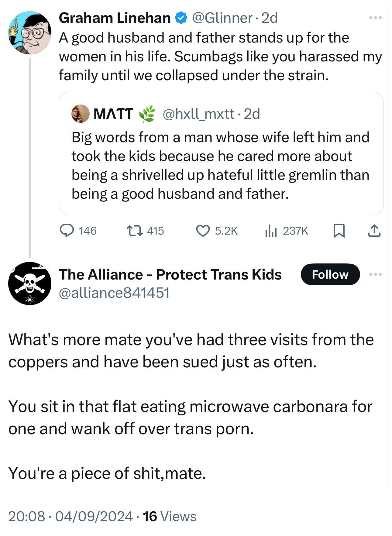Open the @hxll_mxtt profile handle
Screen dimensions: 392x536
[x=198, y=114]
